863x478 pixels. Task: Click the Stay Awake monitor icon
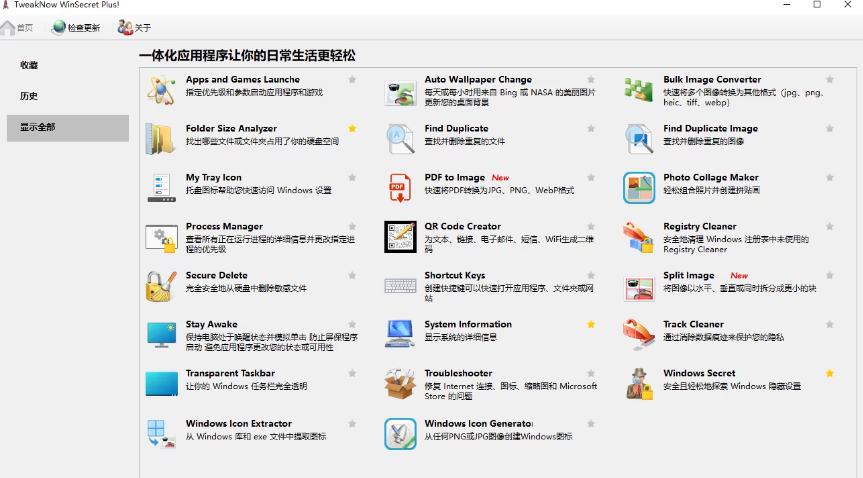pos(161,335)
